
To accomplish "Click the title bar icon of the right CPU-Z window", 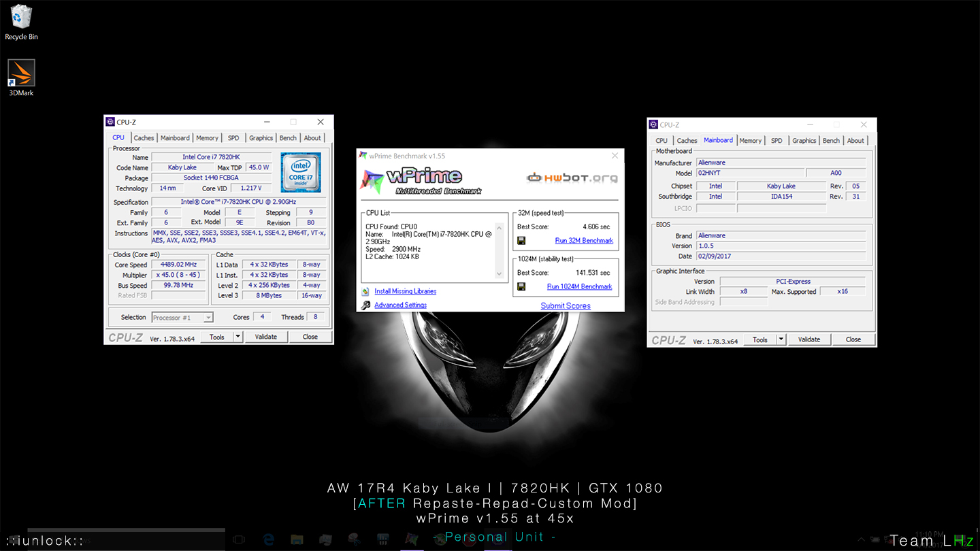I will pos(653,124).
